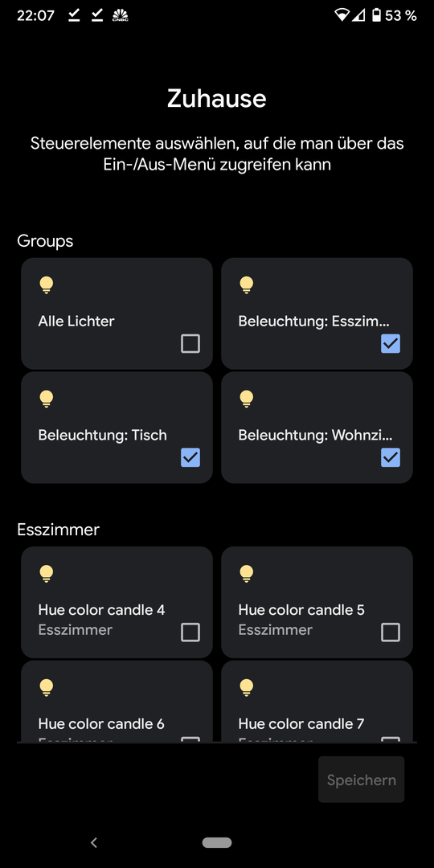434x868 pixels.
Task: Tap the Hue color candle 5 bulb icon
Action: point(247,574)
